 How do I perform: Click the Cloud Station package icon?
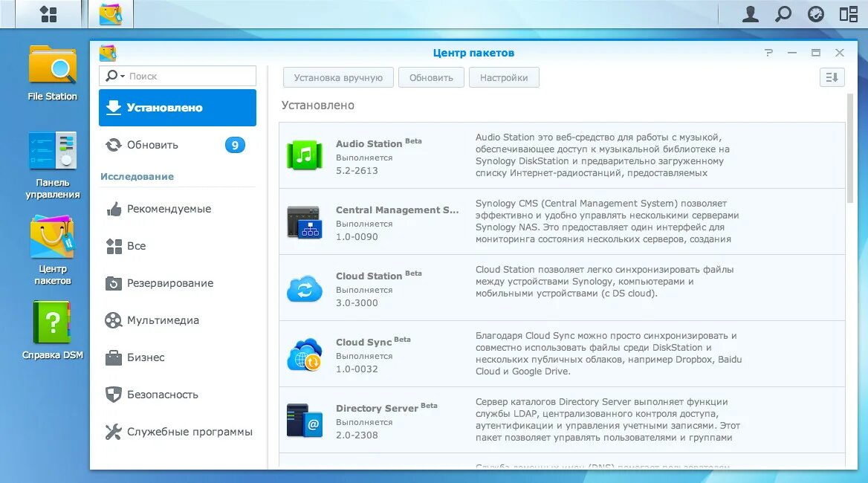[x=305, y=288]
